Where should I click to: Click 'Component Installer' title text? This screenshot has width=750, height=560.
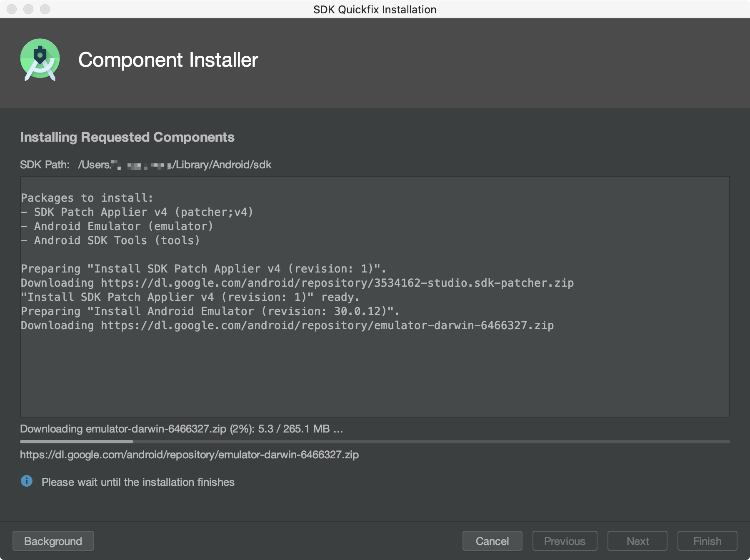(168, 60)
